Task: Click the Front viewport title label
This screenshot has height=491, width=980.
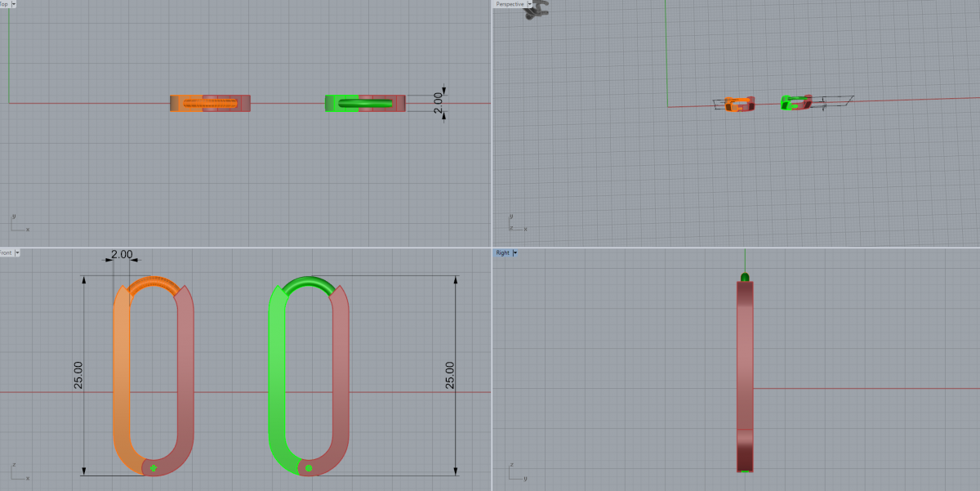Action: tap(6, 252)
